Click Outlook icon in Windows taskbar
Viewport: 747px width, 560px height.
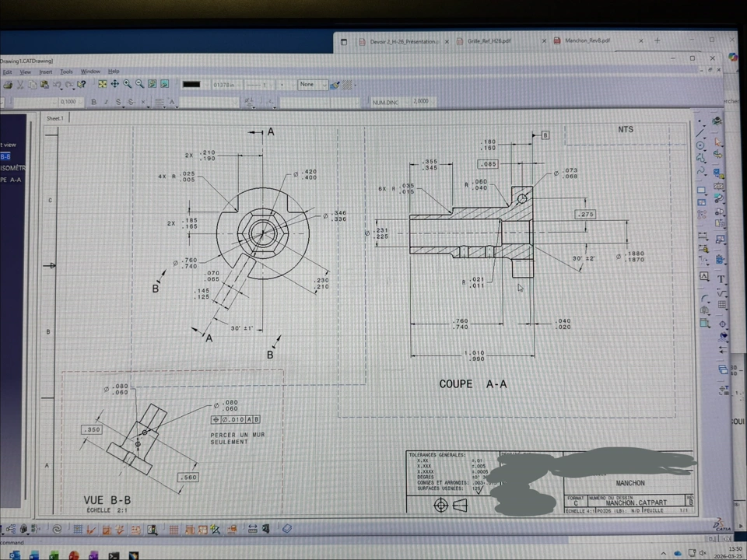click(x=14, y=555)
